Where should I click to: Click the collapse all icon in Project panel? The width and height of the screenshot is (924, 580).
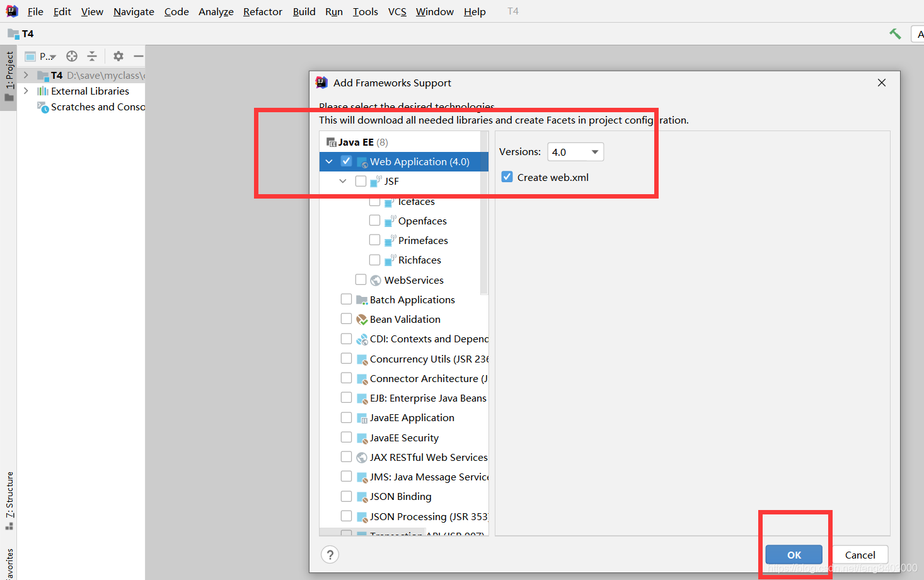92,56
